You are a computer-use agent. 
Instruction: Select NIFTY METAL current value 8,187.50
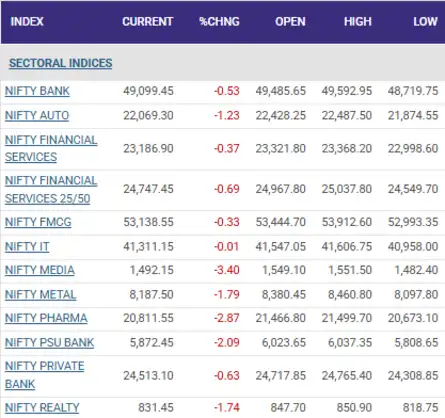(152, 295)
